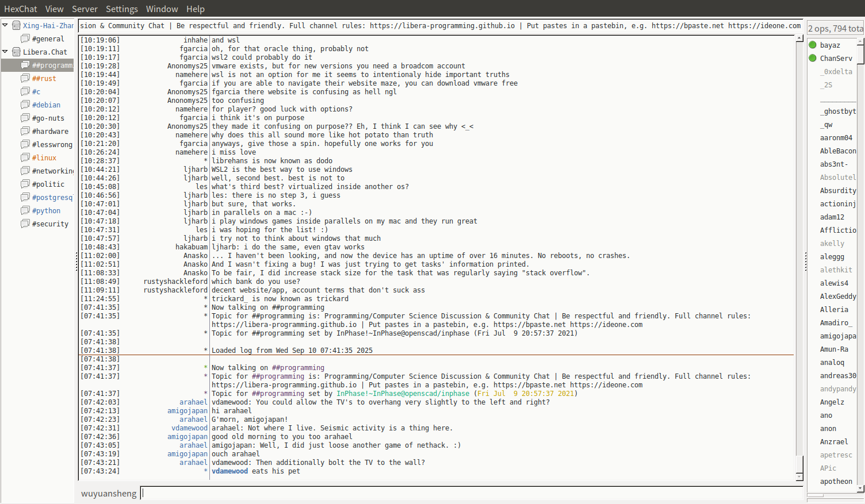Click the #c channel icon
865x504 pixels.
click(25, 91)
